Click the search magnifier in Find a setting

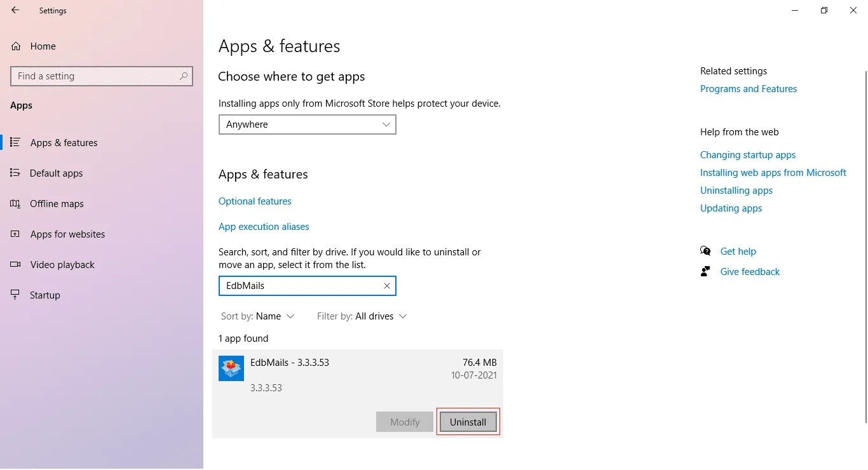[x=184, y=76]
